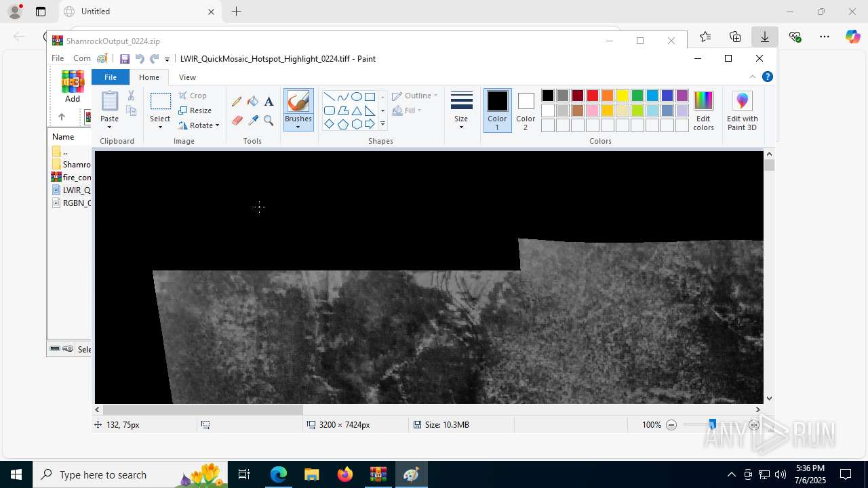
Task: Open Shamro folder in WinRAR list
Action: coord(71,165)
